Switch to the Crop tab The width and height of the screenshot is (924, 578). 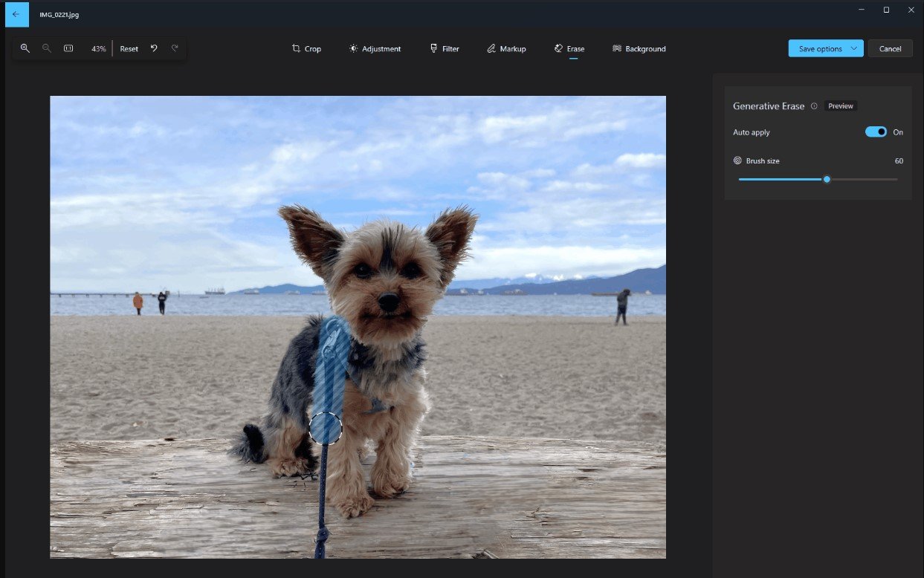[306, 49]
